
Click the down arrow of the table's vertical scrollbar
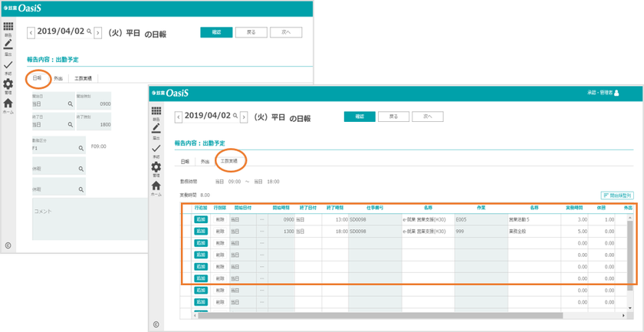[x=630, y=307]
